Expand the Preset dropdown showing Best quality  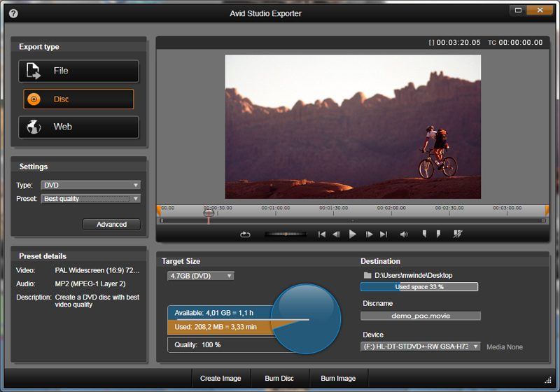coord(90,199)
